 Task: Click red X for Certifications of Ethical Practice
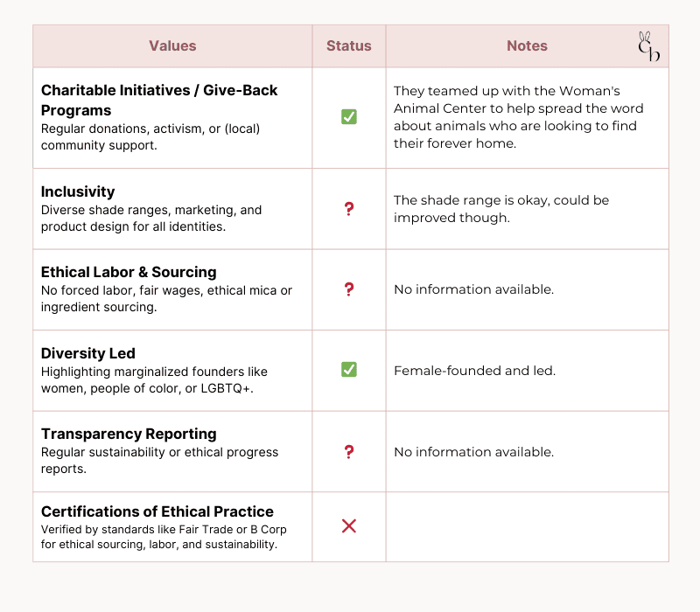point(348,526)
